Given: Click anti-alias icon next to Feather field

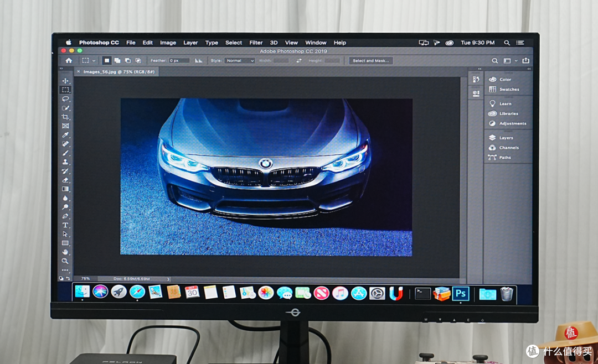Looking at the screenshot, I should point(198,61).
